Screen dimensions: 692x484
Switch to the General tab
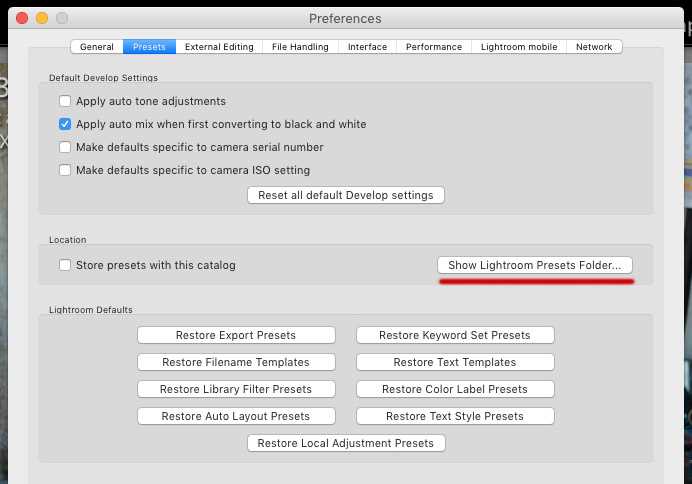[x=97, y=47]
